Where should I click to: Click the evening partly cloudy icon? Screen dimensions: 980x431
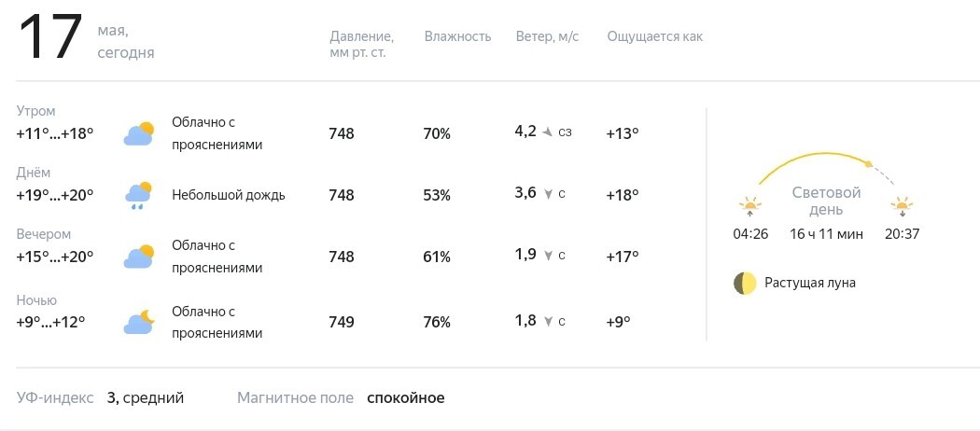point(139,257)
